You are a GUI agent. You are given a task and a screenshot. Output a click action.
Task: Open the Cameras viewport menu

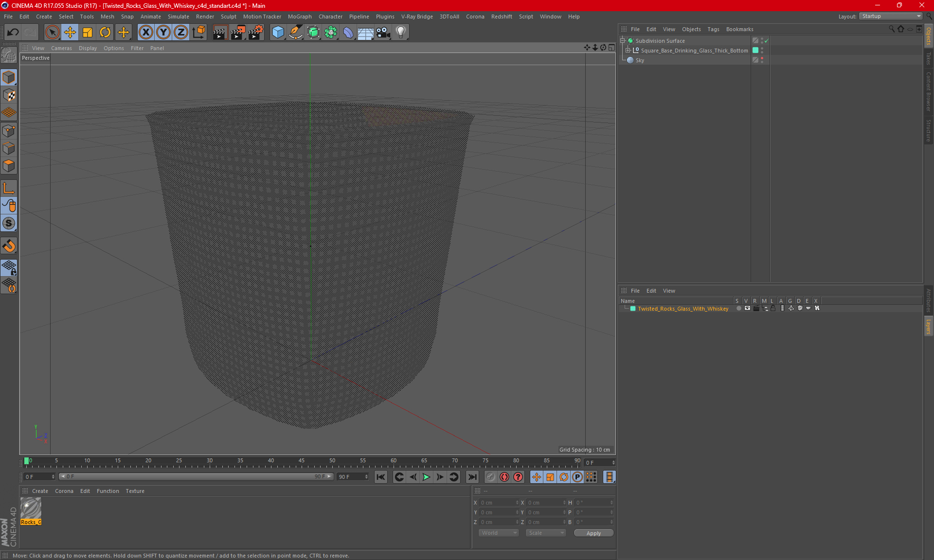click(x=61, y=48)
